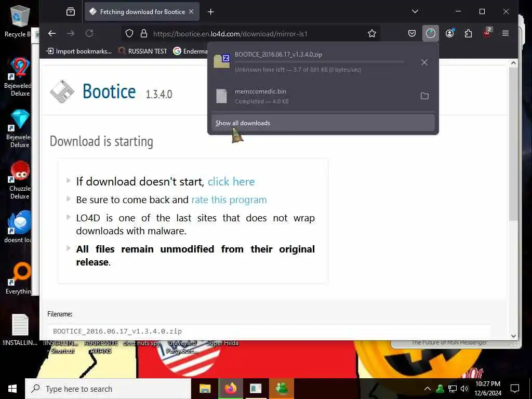The width and height of the screenshot is (532, 399).
Task: Select the Chuzzle Deluxe desktop shortcut
Action: (x=20, y=180)
